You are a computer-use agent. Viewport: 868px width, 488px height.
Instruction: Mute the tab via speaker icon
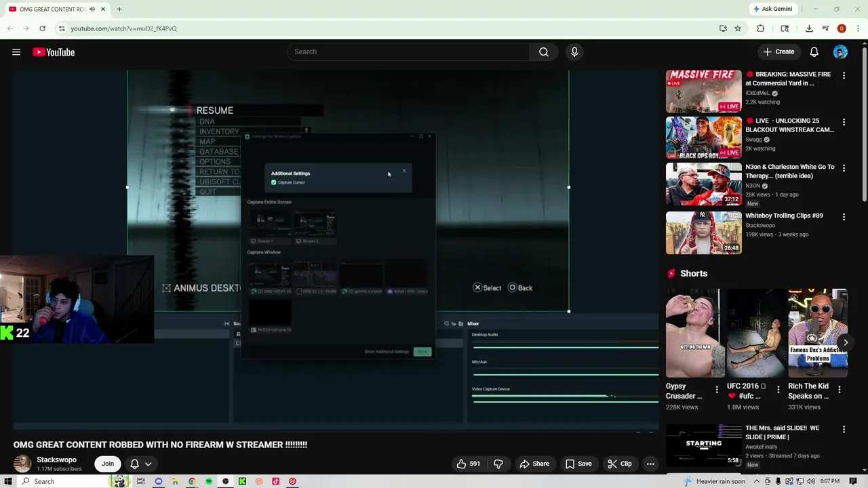tap(92, 9)
